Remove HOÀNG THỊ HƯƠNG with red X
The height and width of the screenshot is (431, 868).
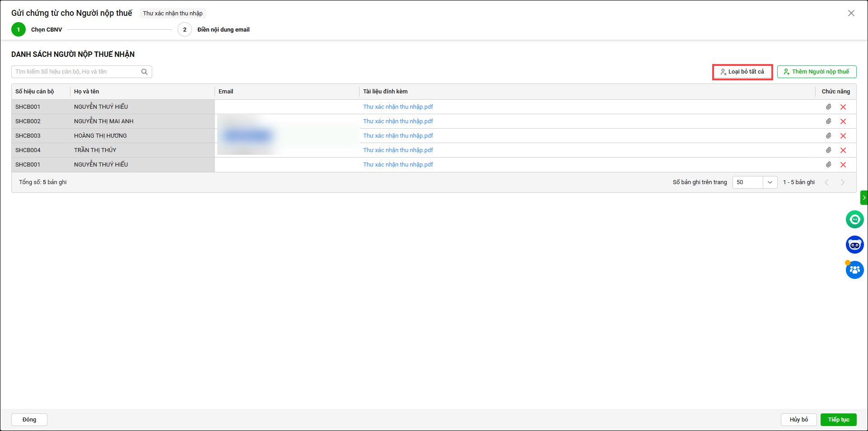(843, 136)
